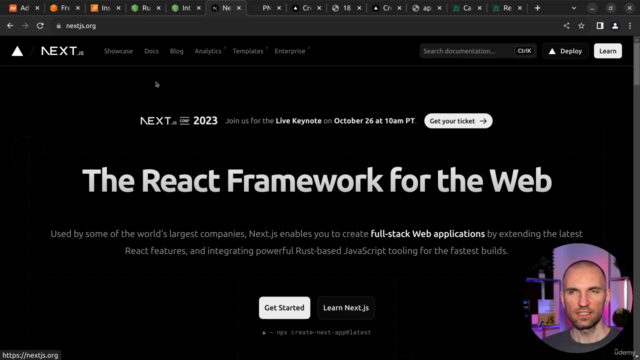
Task: Click the Deploy button in the header
Action: click(x=565, y=51)
